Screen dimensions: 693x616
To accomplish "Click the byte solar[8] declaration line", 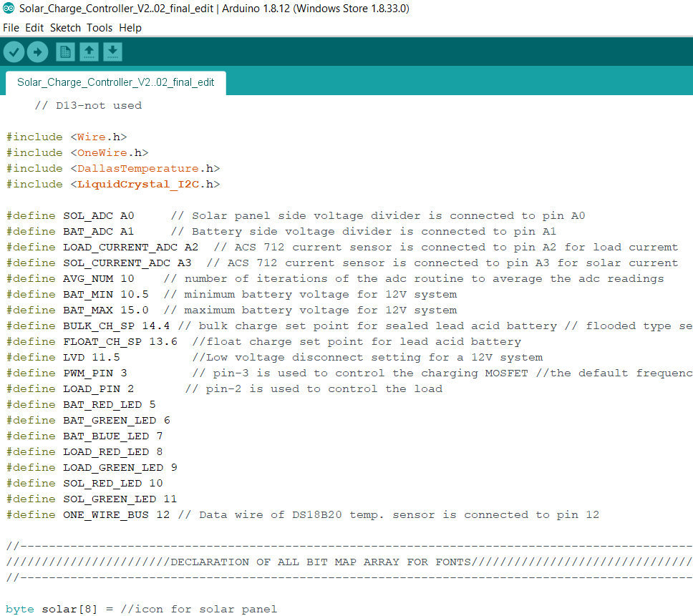I will coord(72,609).
